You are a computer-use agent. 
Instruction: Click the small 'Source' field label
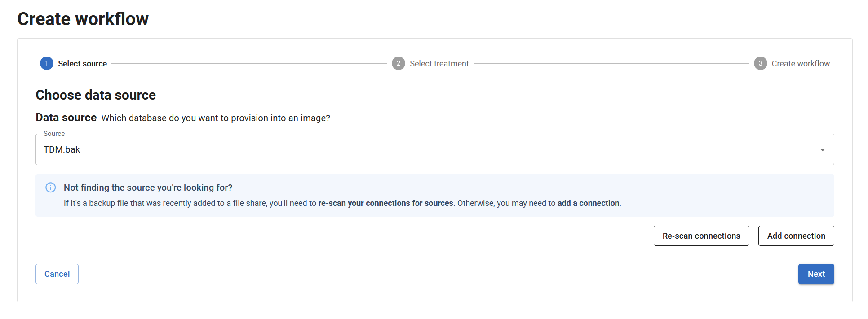pyautogui.click(x=54, y=134)
